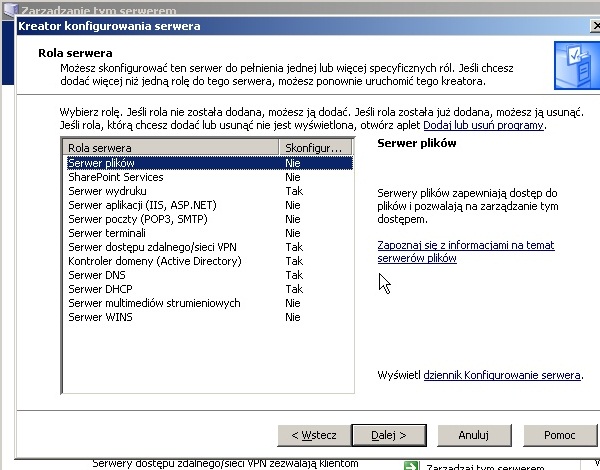Image resolution: width=600 pixels, height=470 pixels.
Task: Close the Kreator konfigurowania serwera dialog
Action: coord(595,26)
